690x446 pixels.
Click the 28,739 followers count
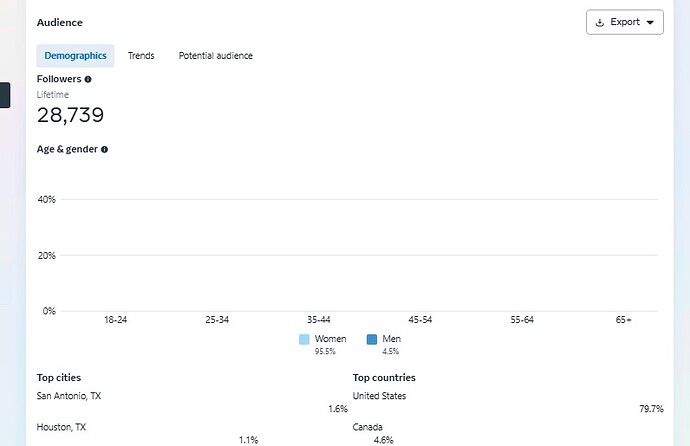(70, 115)
